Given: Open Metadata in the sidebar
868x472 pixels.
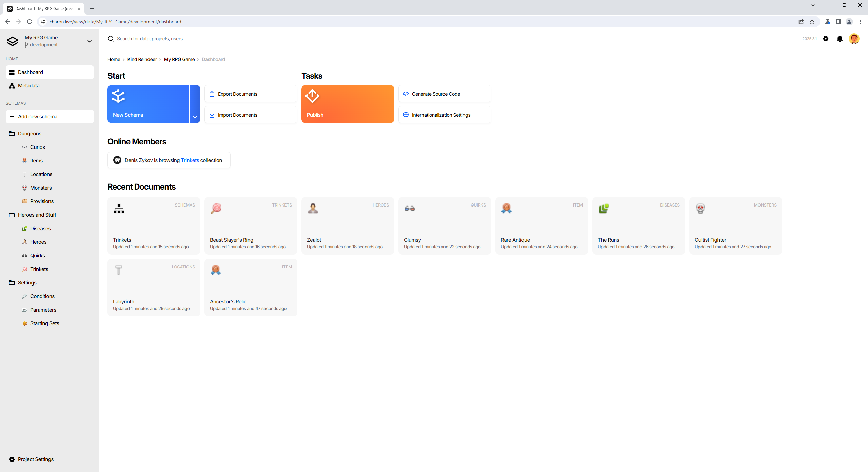Looking at the screenshot, I should [29, 86].
